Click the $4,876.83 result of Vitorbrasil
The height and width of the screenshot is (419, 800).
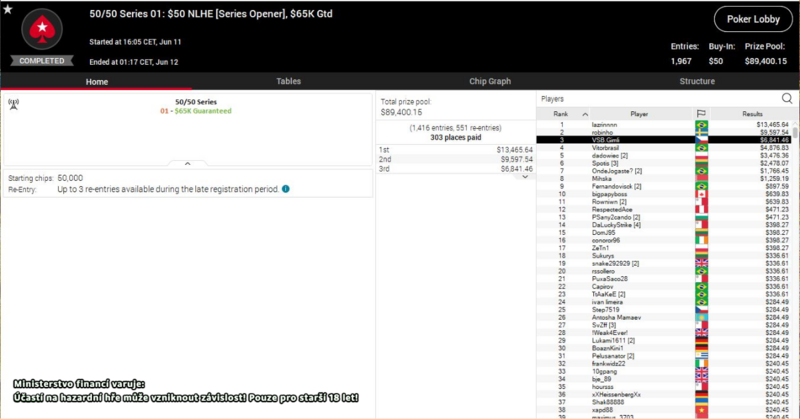click(774, 147)
